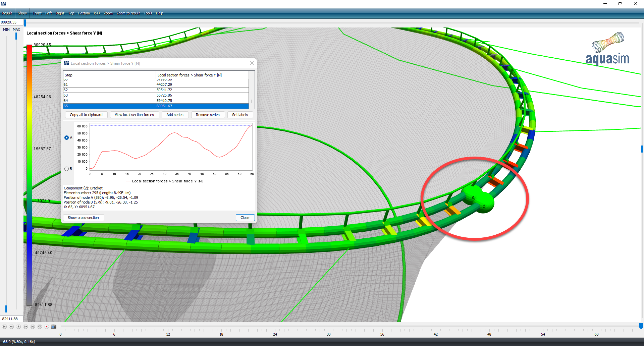Click the status bar text 65.0 (9.50s, 0.16x)

(19, 342)
